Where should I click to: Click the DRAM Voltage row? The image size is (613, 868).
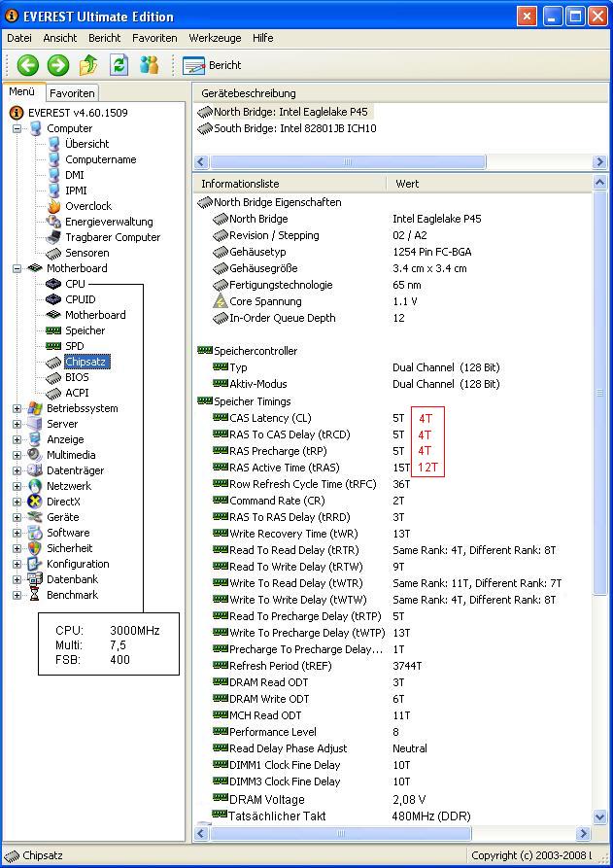[392, 799]
